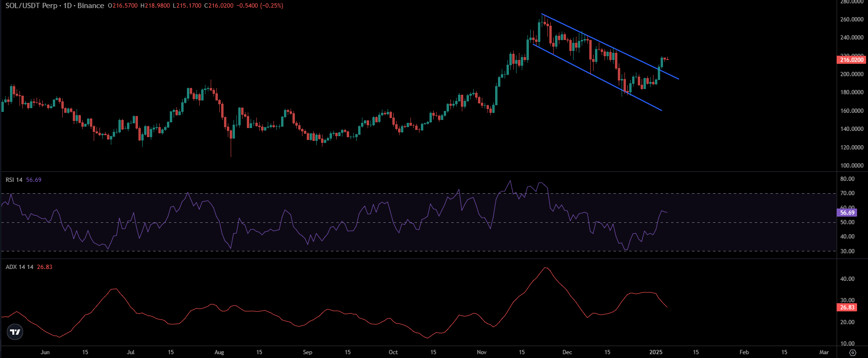Viewport: 868px width, 358px height.
Task: Click the Aug label on the time axis
Action: click(x=219, y=352)
